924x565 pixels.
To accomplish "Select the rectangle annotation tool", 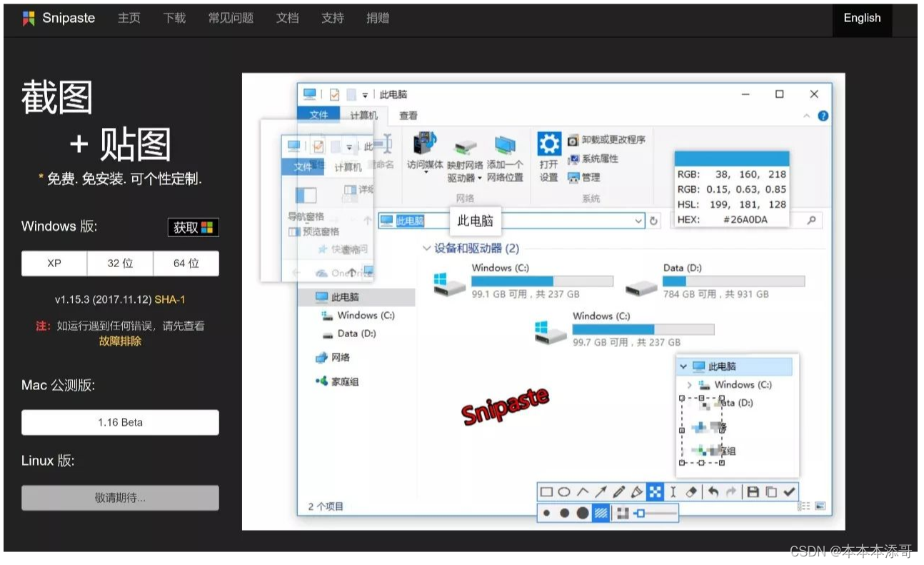I will (x=546, y=492).
